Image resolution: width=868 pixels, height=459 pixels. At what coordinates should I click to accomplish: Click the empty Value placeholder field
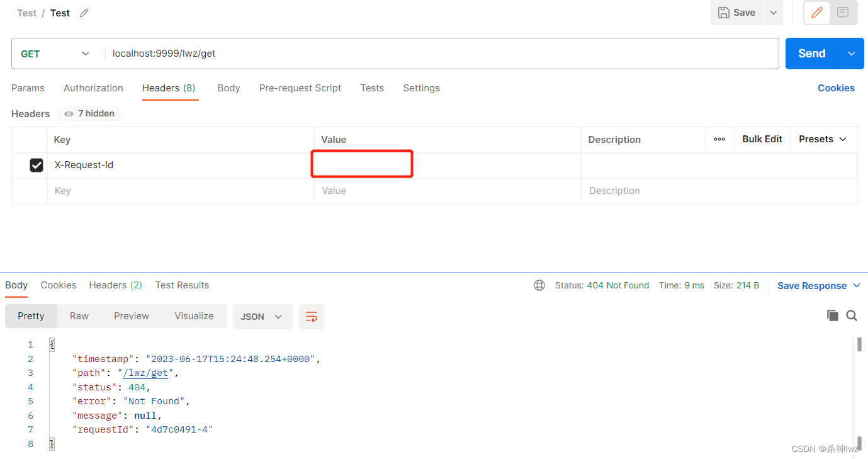[448, 191]
